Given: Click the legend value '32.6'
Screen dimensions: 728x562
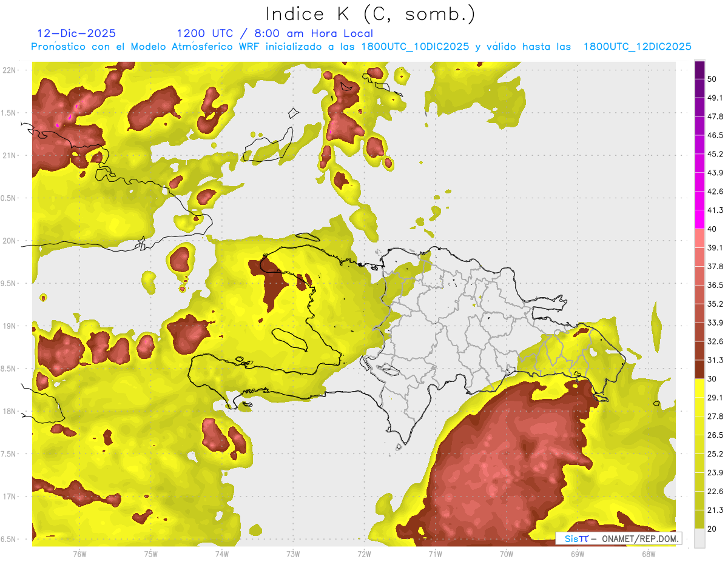Looking at the screenshot, I should point(715,341).
